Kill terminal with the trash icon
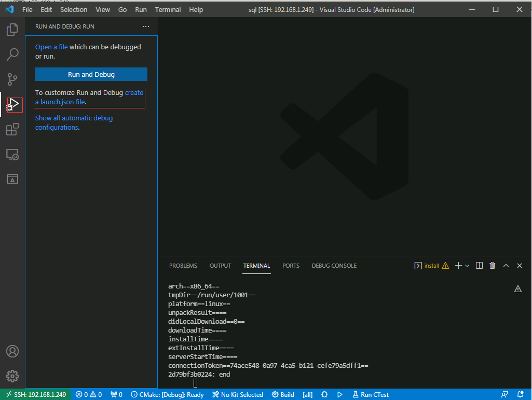532x400 pixels. point(493,266)
